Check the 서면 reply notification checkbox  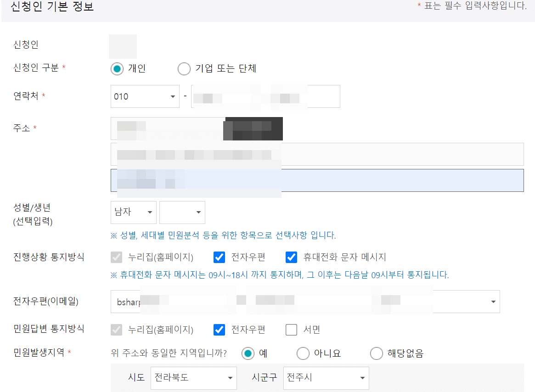291,330
